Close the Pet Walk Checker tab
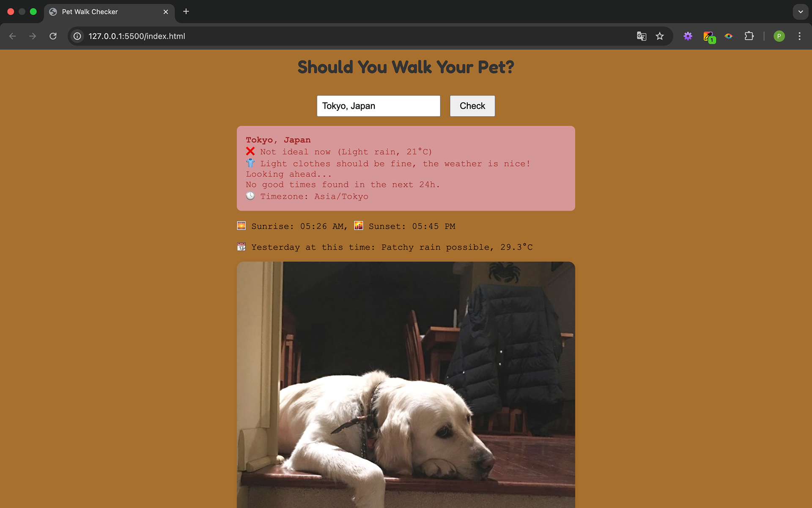 [166, 12]
